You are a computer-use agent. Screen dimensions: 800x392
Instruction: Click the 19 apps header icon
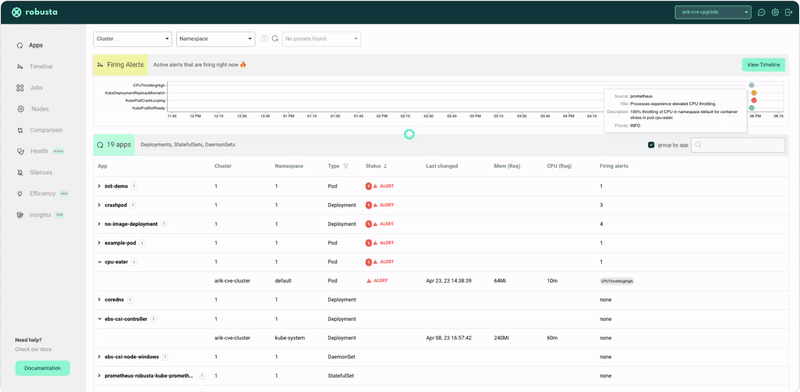click(x=100, y=145)
